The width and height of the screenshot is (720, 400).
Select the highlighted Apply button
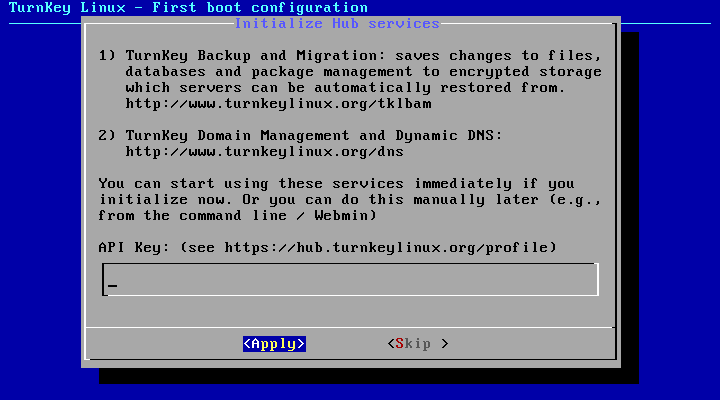[274, 344]
